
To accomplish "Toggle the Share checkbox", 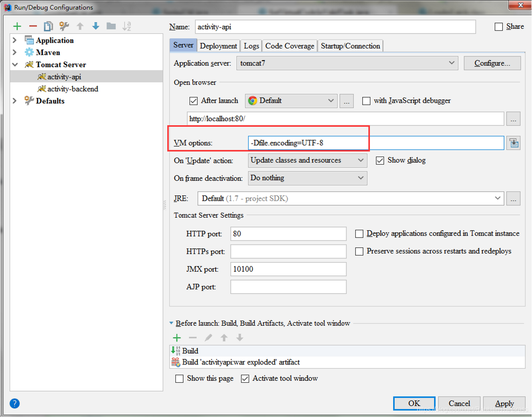I will pos(499,27).
